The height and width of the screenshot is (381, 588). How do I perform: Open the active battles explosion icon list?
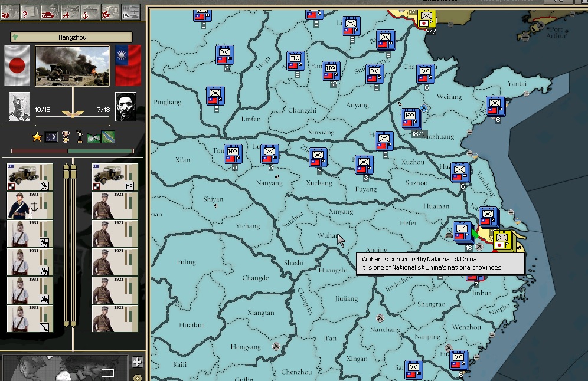[x=110, y=11]
